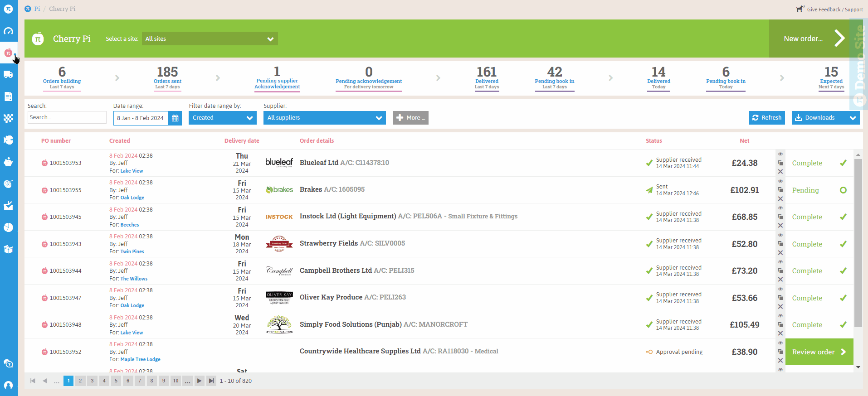Toggle the Pending circle on Brakes row
868x396 pixels.
(x=843, y=190)
